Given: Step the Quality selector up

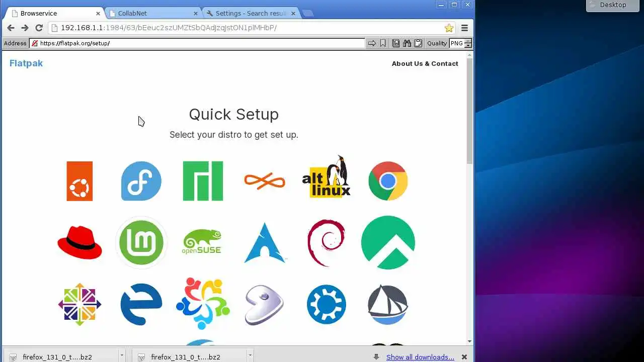Looking at the screenshot, I should pyautogui.click(x=468, y=41).
